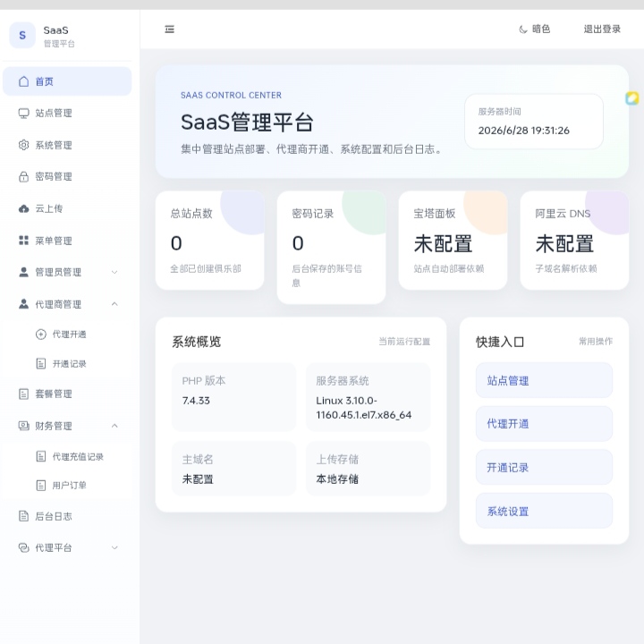Click the cloud upload icon for 云上传
The width and height of the screenshot is (644, 644).
pos(24,208)
